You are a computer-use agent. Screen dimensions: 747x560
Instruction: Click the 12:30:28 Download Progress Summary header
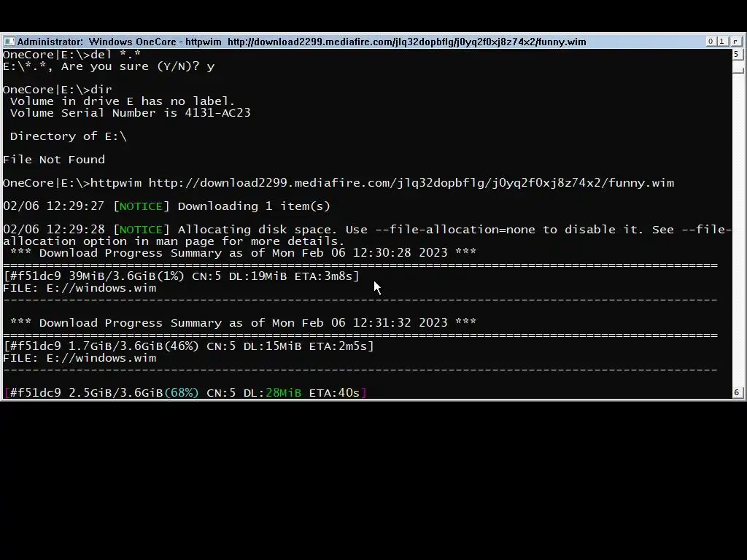[243, 253]
